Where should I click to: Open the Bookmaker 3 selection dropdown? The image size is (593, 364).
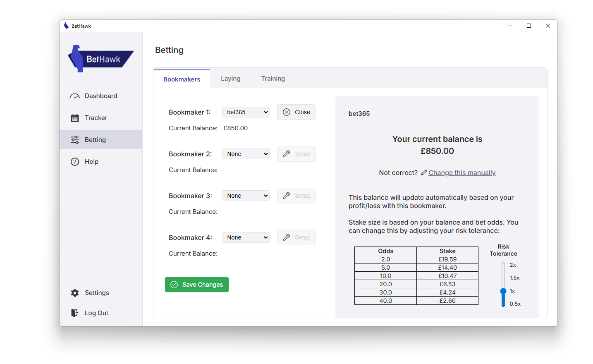pos(246,196)
